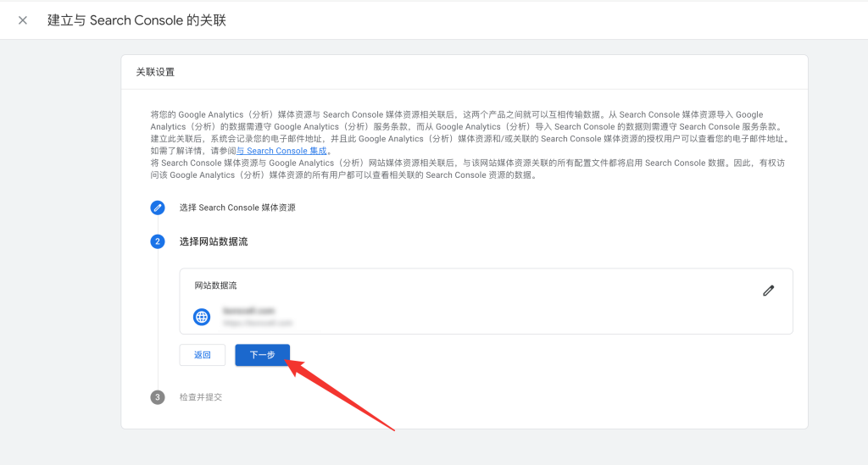Close the Search Console link dialog
Screen dimensions: 868x465
coord(23,20)
